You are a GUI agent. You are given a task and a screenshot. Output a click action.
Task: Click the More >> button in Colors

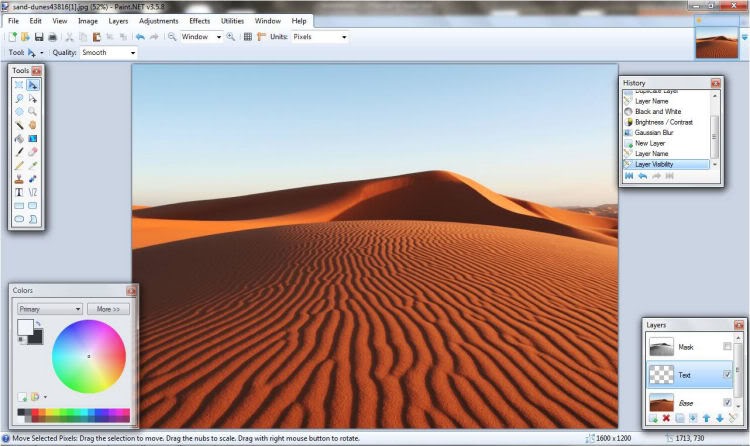[108, 309]
